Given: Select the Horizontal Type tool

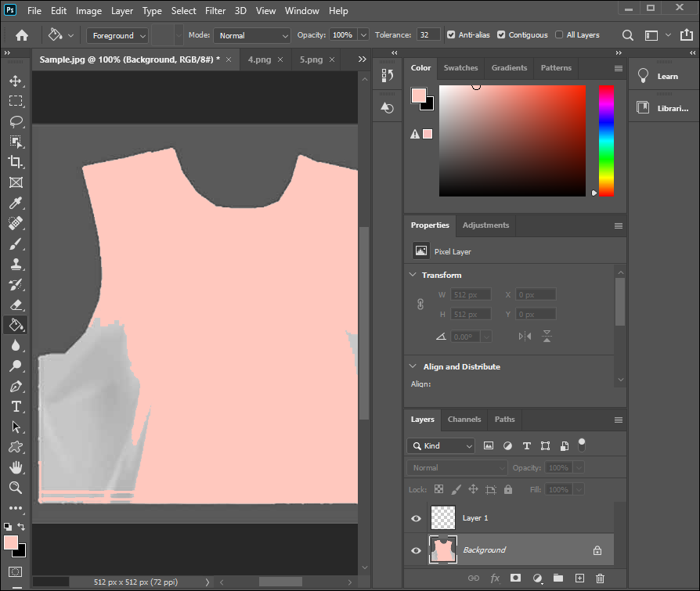Looking at the screenshot, I should [15, 406].
